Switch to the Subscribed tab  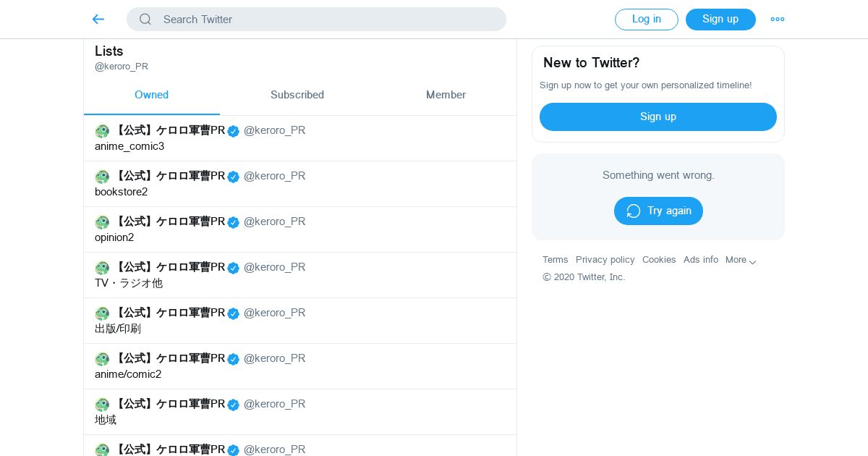(x=297, y=95)
